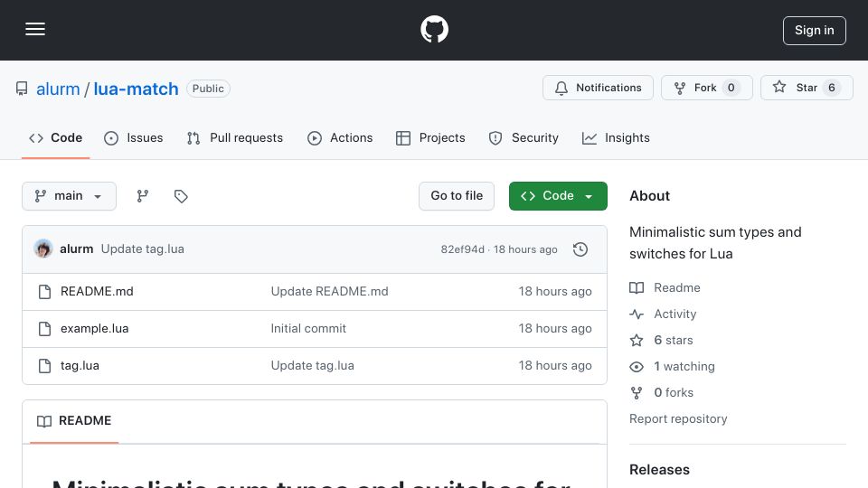Open the Insights tab
868x488 pixels.
click(x=616, y=137)
